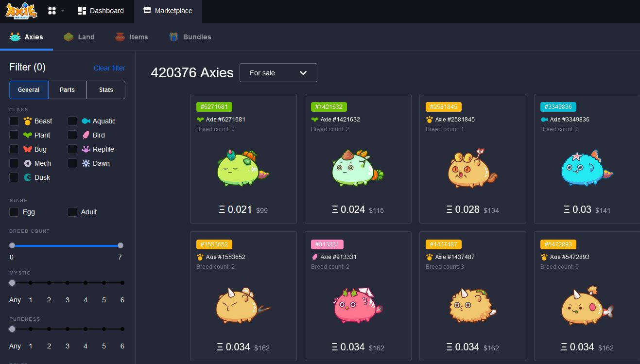Click the fish icon beside Axie #3349836
Image resolution: width=640 pixels, height=364 pixels.
point(544,120)
